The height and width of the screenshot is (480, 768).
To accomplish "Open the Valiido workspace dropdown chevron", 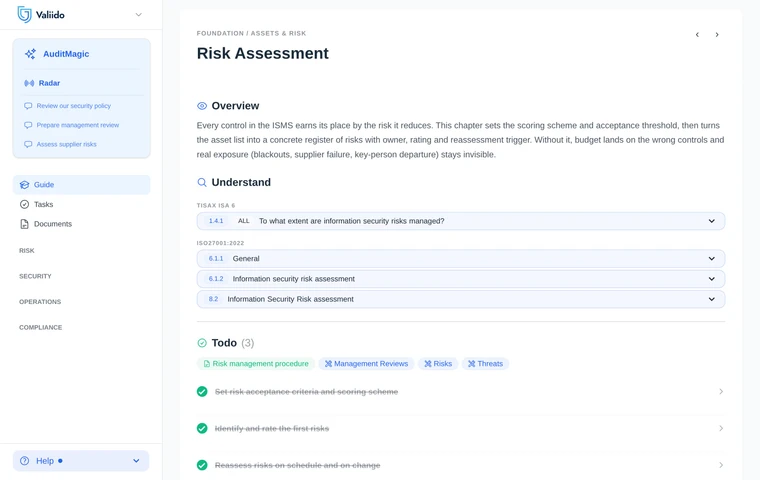I will pyautogui.click(x=139, y=15).
